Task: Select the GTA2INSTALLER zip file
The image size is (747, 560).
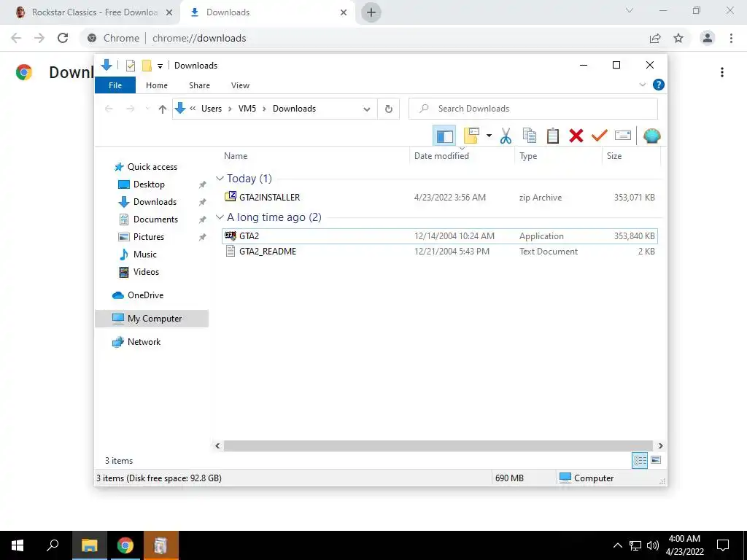Action: click(x=440, y=197)
